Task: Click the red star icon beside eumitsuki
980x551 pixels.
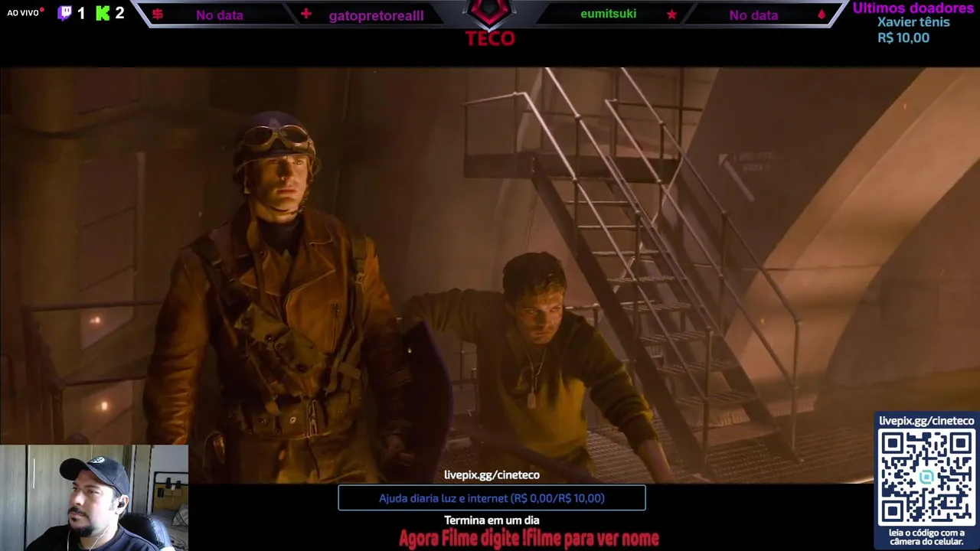Action: tap(671, 15)
